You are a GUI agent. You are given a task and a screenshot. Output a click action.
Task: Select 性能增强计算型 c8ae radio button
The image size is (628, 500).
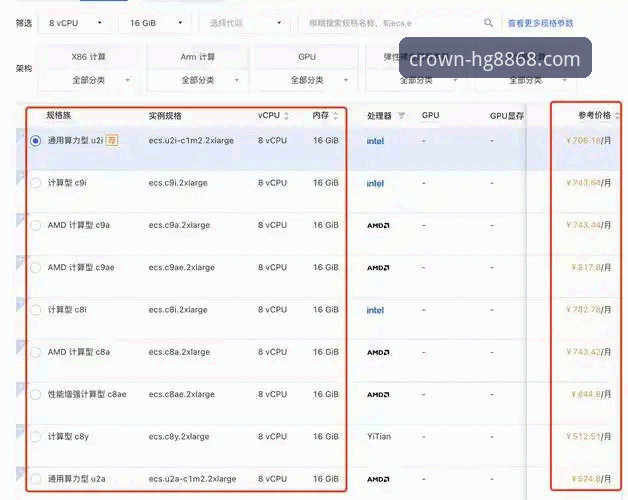36,394
